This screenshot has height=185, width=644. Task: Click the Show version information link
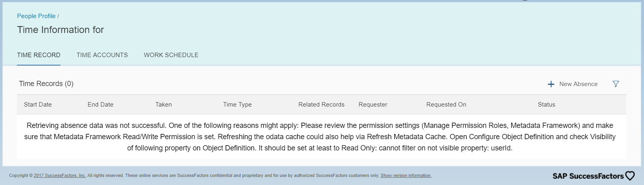[x=406, y=175]
